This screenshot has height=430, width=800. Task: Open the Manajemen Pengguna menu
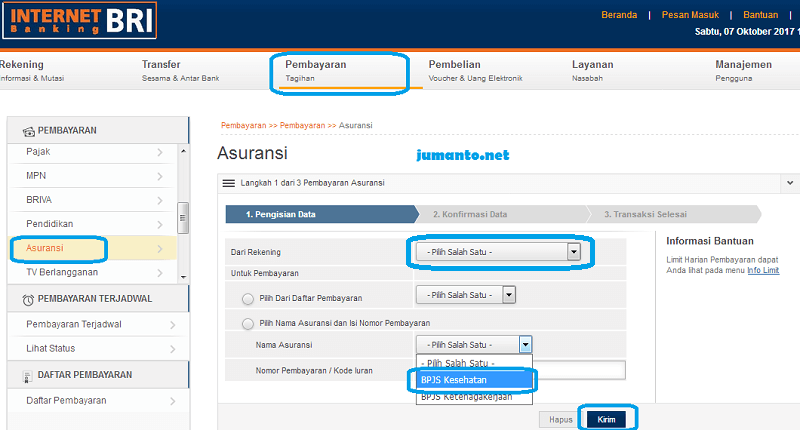click(x=743, y=70)
